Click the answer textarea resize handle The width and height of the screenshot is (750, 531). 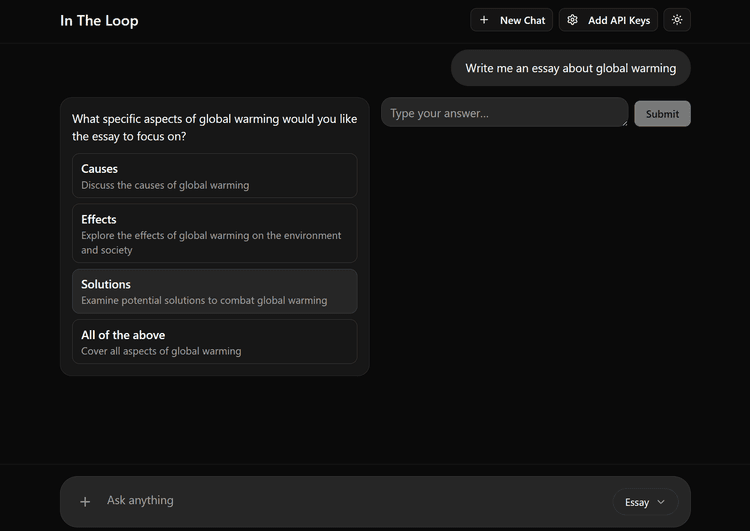623,122
